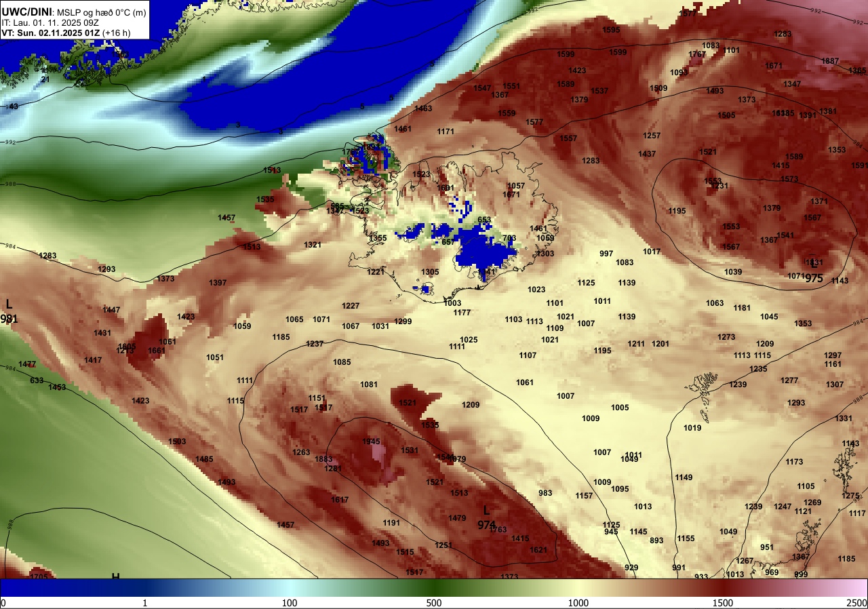This screenshot has width=868, height=609.
Task: Click the height value 1767
Action: [x=697, y=54]
